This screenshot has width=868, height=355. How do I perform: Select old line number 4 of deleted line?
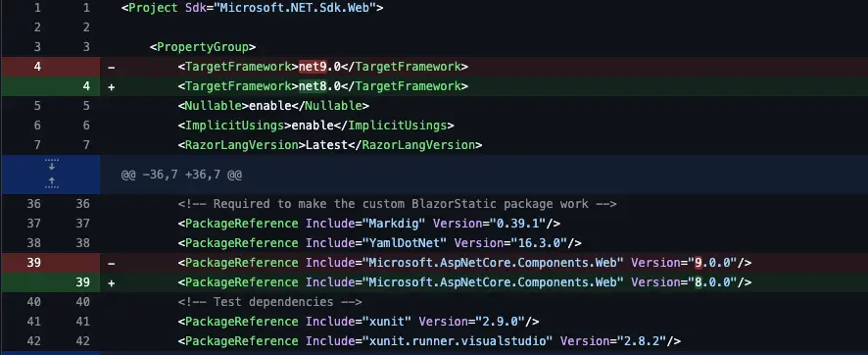(x=37, y=67)
